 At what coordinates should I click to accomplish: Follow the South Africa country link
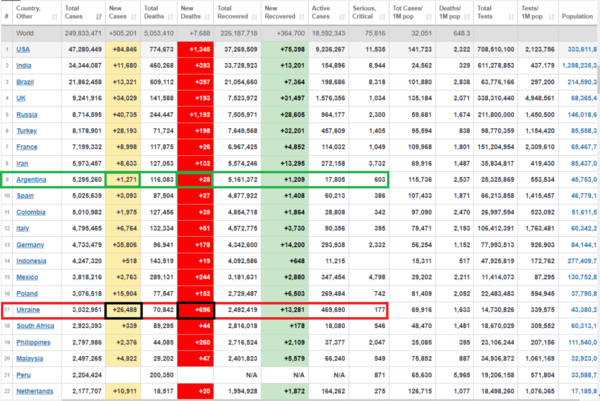(x=34, y=325)
